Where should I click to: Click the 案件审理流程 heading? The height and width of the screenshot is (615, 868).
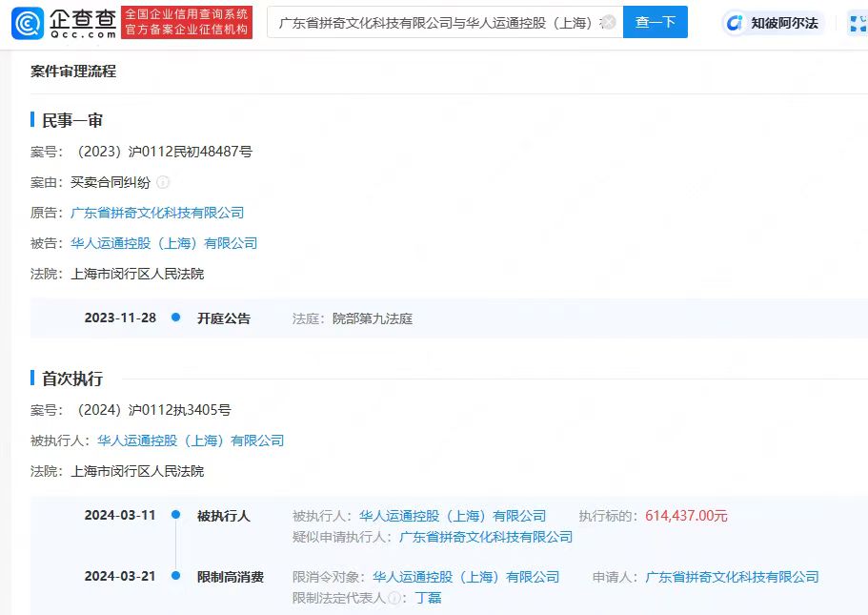(73, 71)
